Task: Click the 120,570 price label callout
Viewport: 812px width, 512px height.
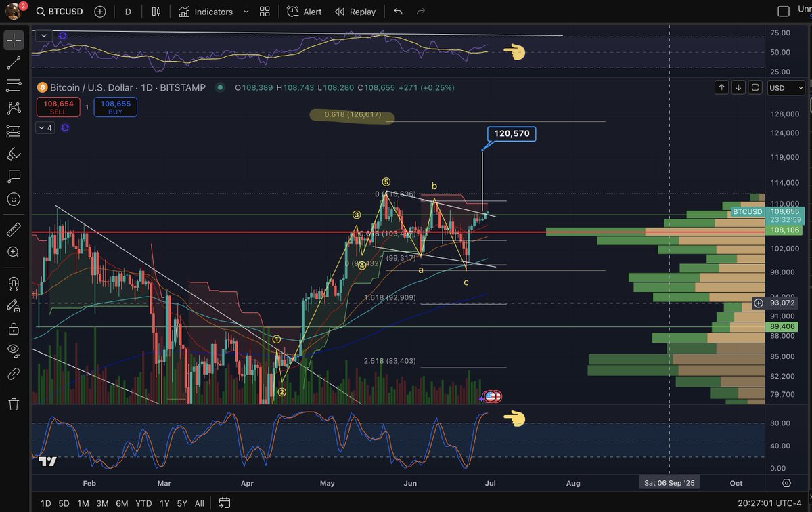Action: click(512, 133)
